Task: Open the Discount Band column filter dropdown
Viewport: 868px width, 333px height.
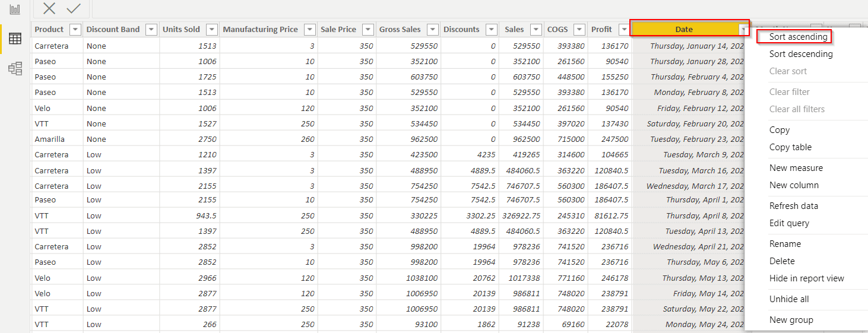Action: point(151,30)
